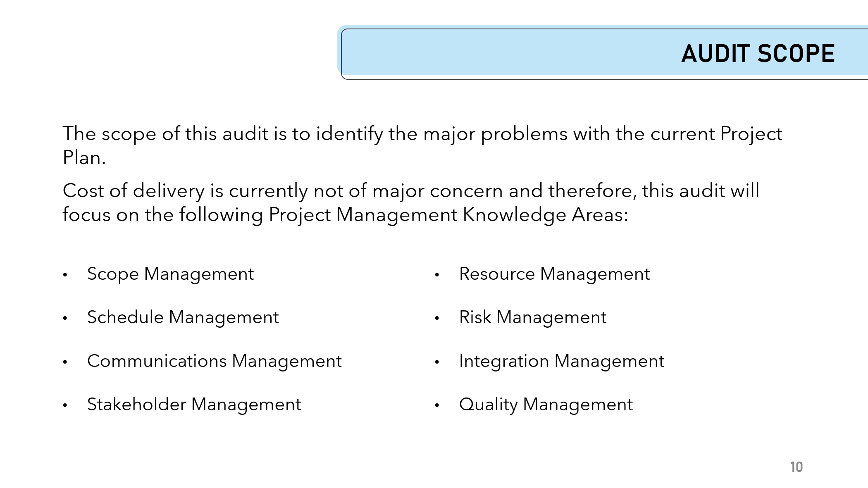Click the Communications Management bullet text

215,361
